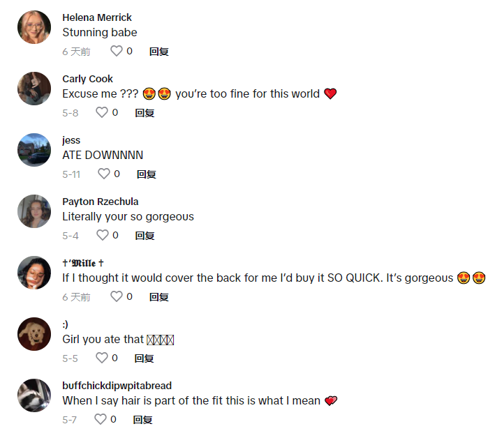Reply (回复) to buffchickdipwpitabread's comment
This screenshot has width=504, height=431.
click(142, 419)
